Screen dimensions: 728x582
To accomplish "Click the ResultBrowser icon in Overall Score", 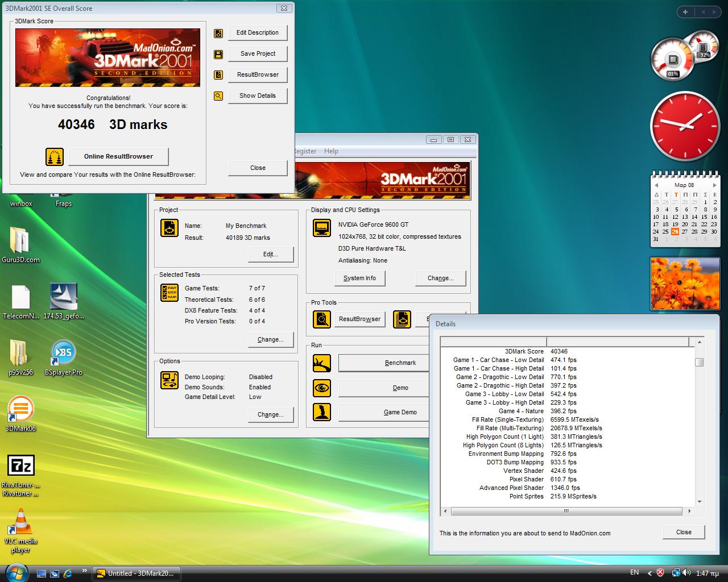I will coord(218,75).
